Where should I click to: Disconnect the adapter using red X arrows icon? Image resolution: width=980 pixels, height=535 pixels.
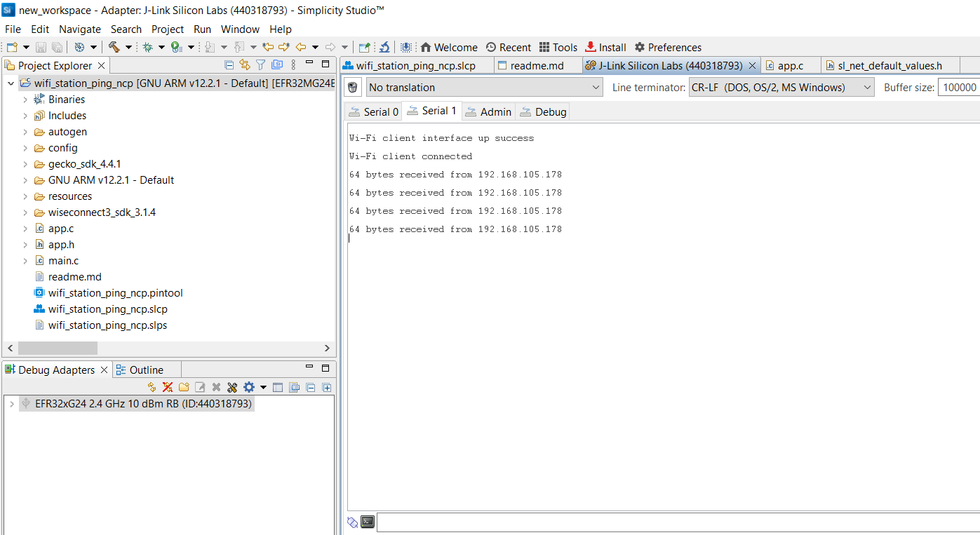167,386
